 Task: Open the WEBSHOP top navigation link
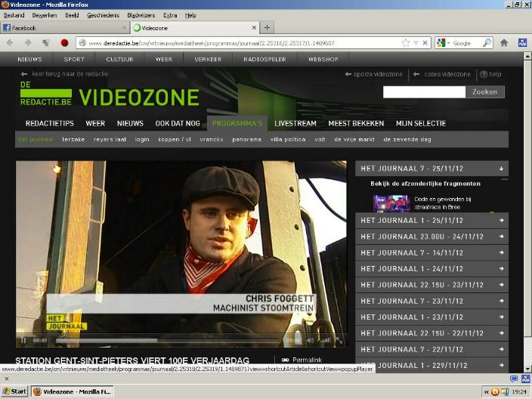coord(323,59)
